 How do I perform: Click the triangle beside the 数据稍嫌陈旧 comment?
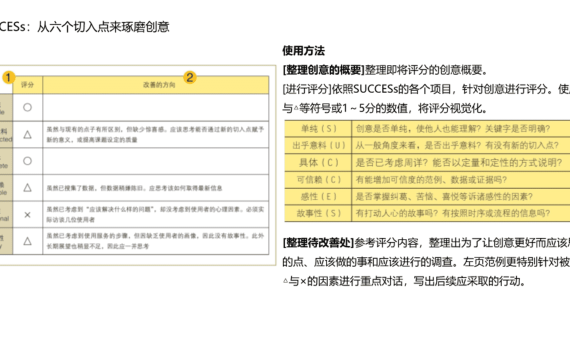27,188
